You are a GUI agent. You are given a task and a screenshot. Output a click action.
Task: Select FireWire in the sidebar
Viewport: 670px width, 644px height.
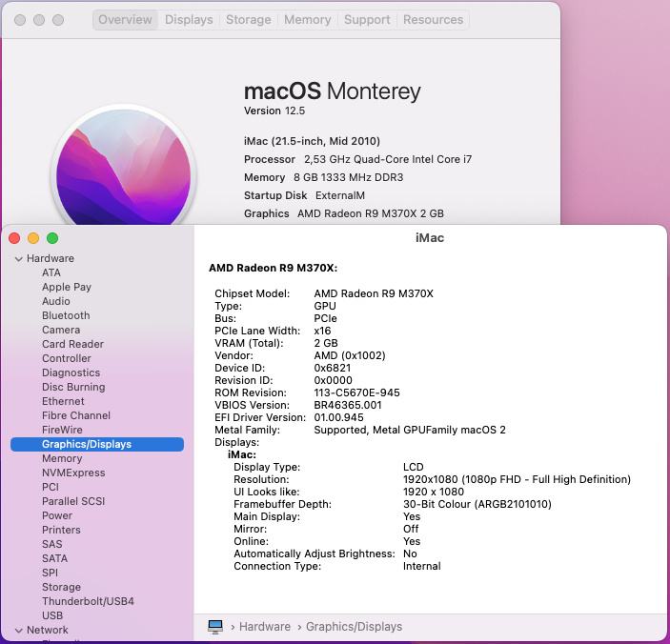[x=62, y=430]
